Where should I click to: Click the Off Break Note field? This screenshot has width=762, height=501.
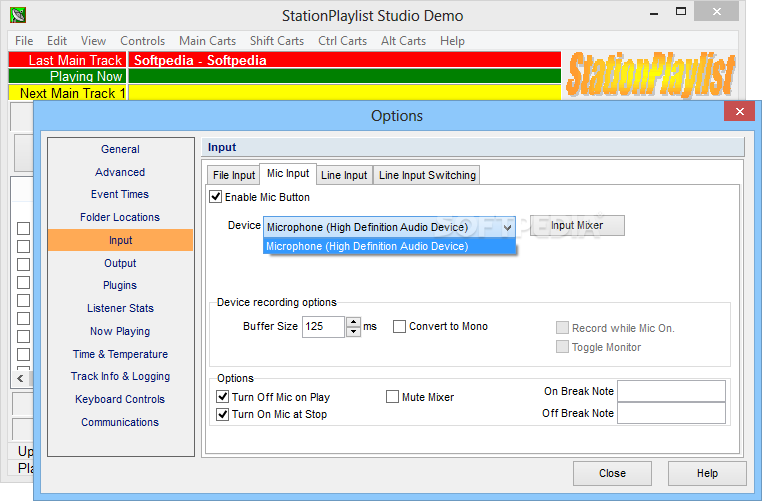(x=671, y=413)
